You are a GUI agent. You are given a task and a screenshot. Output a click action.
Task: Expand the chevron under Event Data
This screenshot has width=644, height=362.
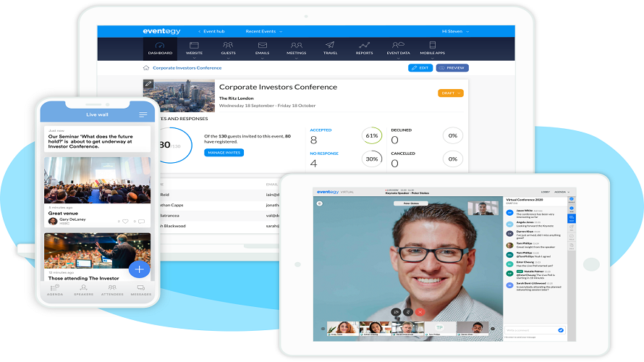coord(399,58)
